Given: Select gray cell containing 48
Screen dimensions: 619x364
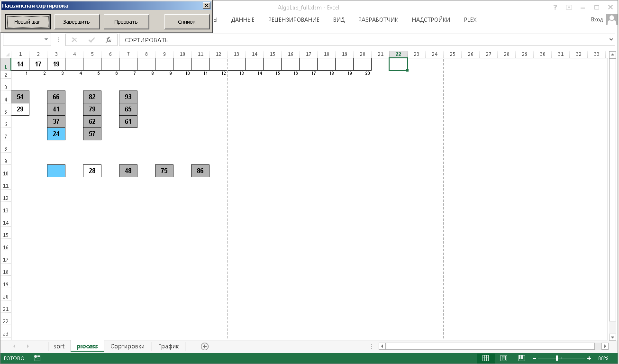Looking at the screenshot, I should (128, 171).
